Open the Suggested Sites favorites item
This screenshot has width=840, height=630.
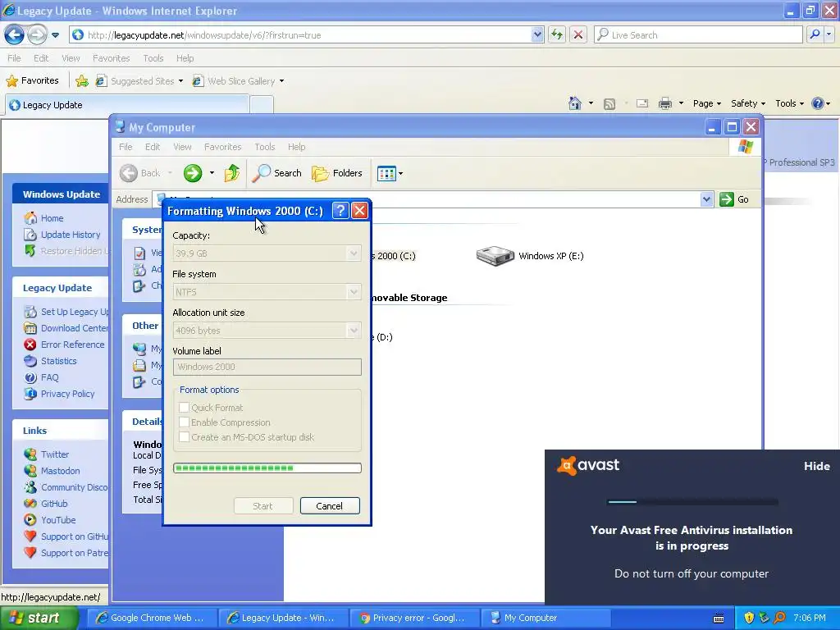click(x=139, y=81)
